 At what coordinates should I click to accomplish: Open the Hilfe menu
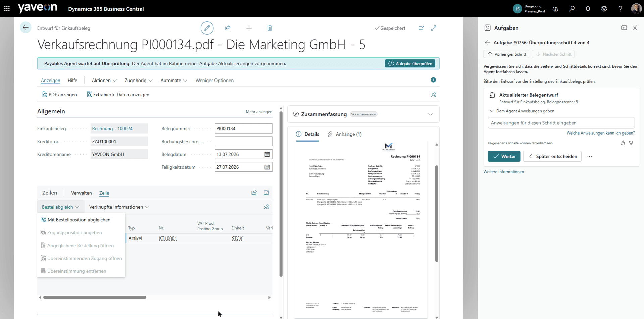(x=72, y=81)
